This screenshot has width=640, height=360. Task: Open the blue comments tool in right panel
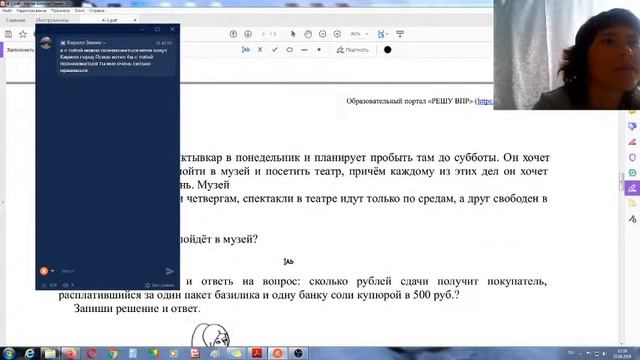click(632, 127)
